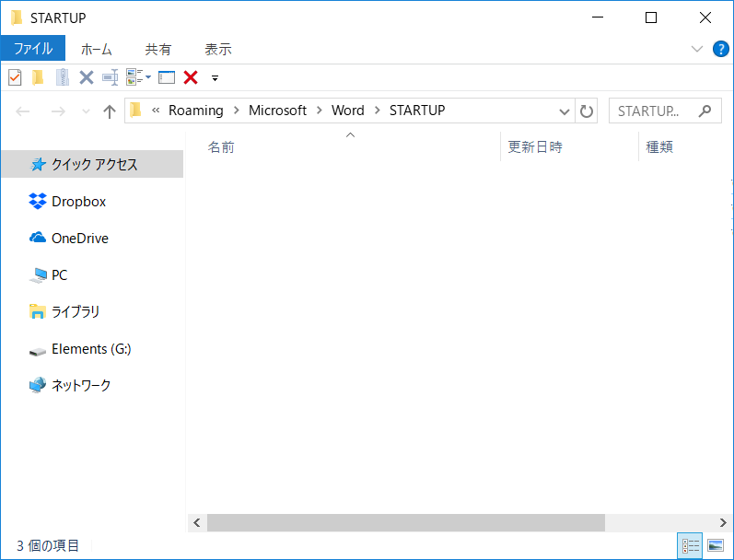Viewport: 734px width, 560px height.
Task: Click the New folder icon in quick toolbar
Action: pyautogui.click(x=38, y=77)
